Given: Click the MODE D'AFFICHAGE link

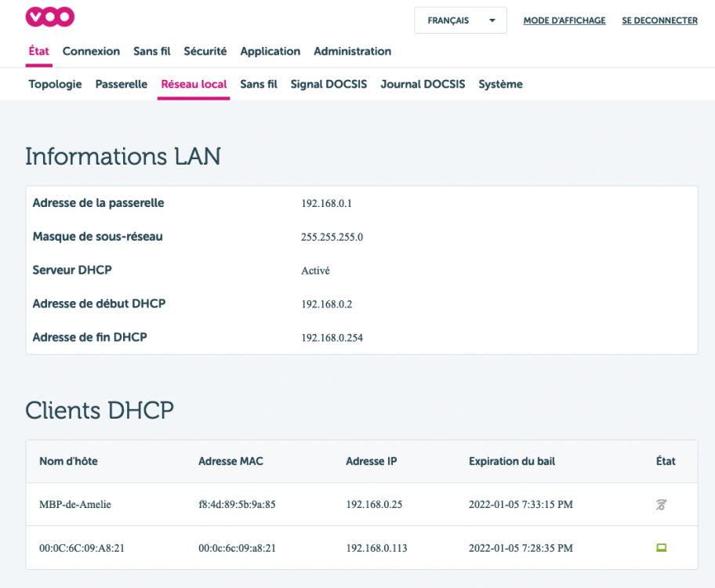Looking at the screenshot, I should 564,21.
